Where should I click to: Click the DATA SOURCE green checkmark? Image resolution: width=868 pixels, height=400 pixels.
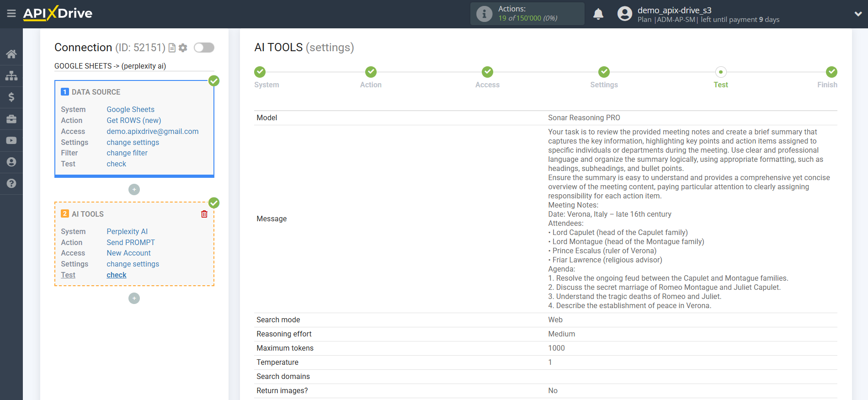[x=214, y=81]
